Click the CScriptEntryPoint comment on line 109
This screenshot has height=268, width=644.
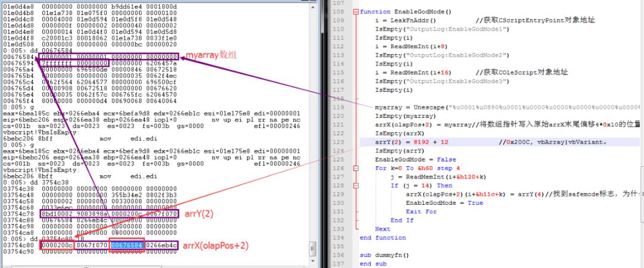tap(535, 20)
